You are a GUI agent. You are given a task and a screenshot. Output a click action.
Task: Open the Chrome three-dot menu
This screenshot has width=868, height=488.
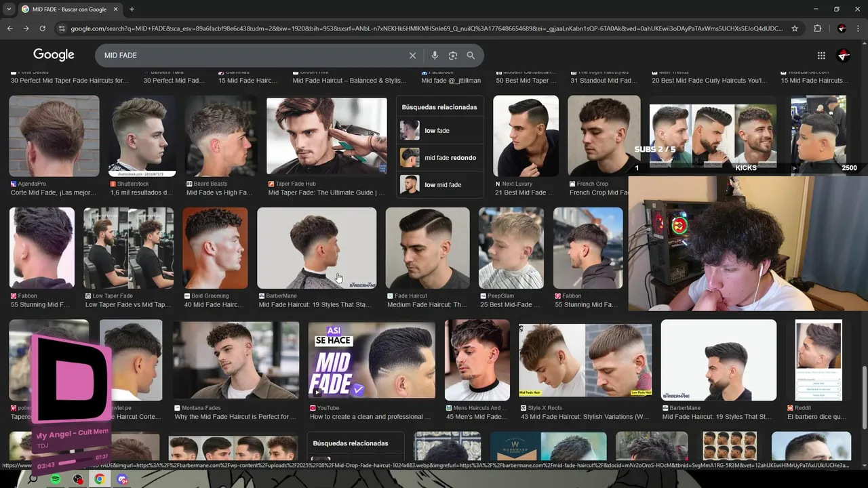(859, 28)
